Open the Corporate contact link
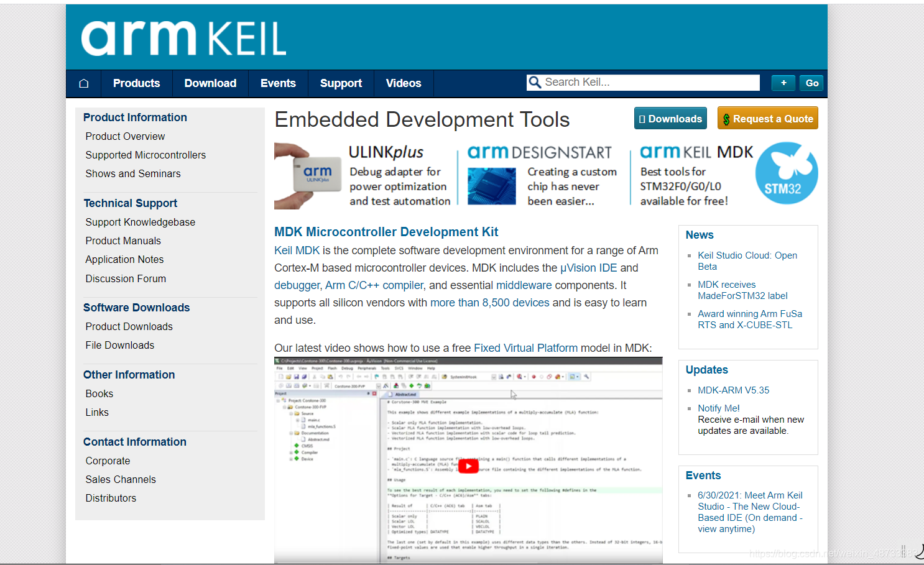This screenshot has width=924, height=565. [108, 461]
